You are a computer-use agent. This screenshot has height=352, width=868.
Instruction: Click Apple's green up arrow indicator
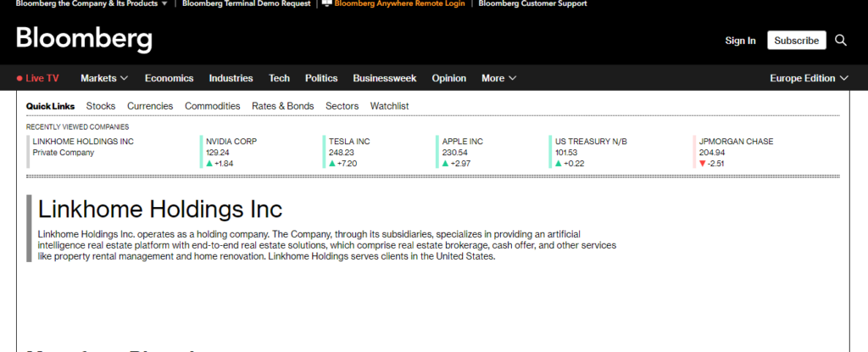pos(446,163)
